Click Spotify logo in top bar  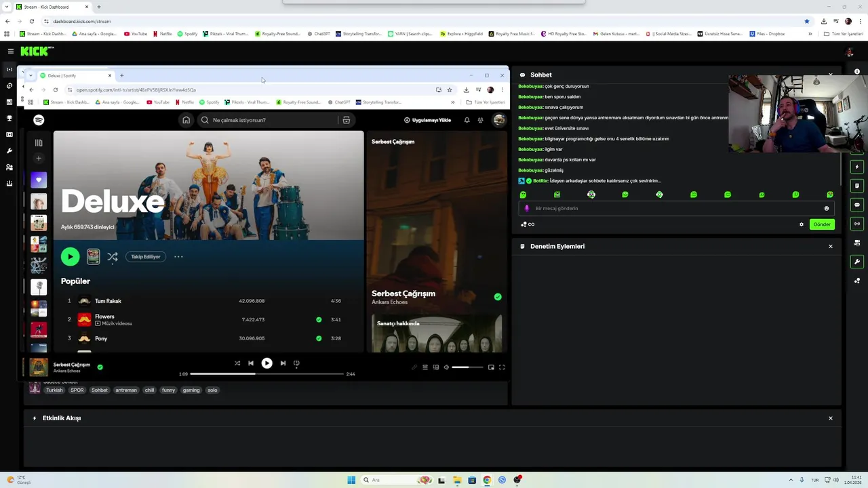(39, 120)
